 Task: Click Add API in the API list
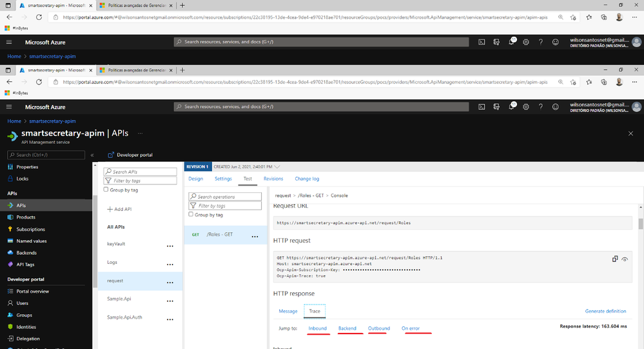[x=119, y=209]
